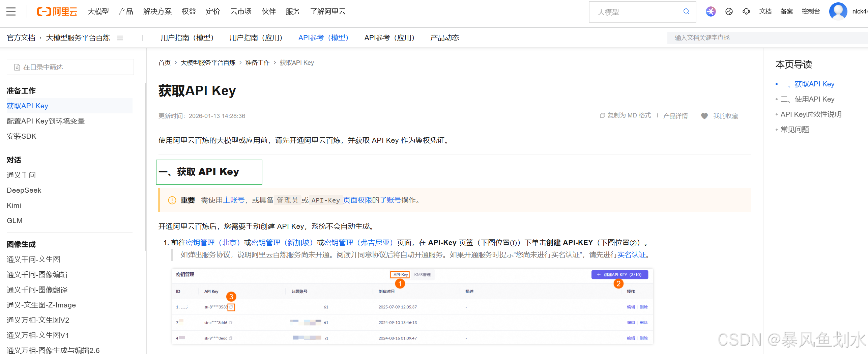Open the 产品 top navigation menu

click(126, 11)
